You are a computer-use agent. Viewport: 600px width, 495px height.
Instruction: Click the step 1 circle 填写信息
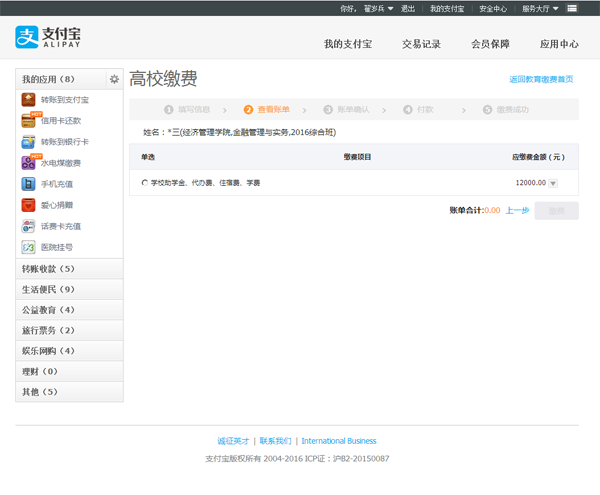click(169, 110)
